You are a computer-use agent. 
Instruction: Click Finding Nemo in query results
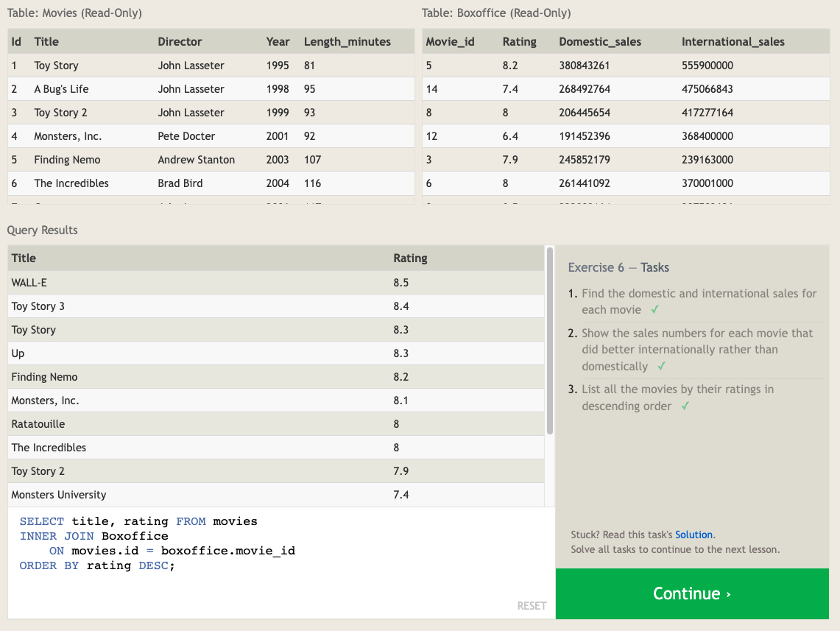point(44,377)
